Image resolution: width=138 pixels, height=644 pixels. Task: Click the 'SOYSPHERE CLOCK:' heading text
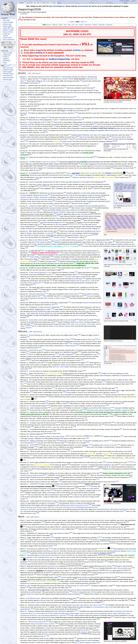(77, 31)
